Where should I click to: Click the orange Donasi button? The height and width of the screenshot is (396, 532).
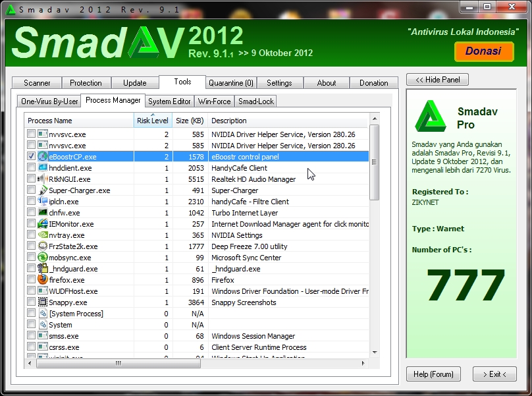click(x=484, y=51)
